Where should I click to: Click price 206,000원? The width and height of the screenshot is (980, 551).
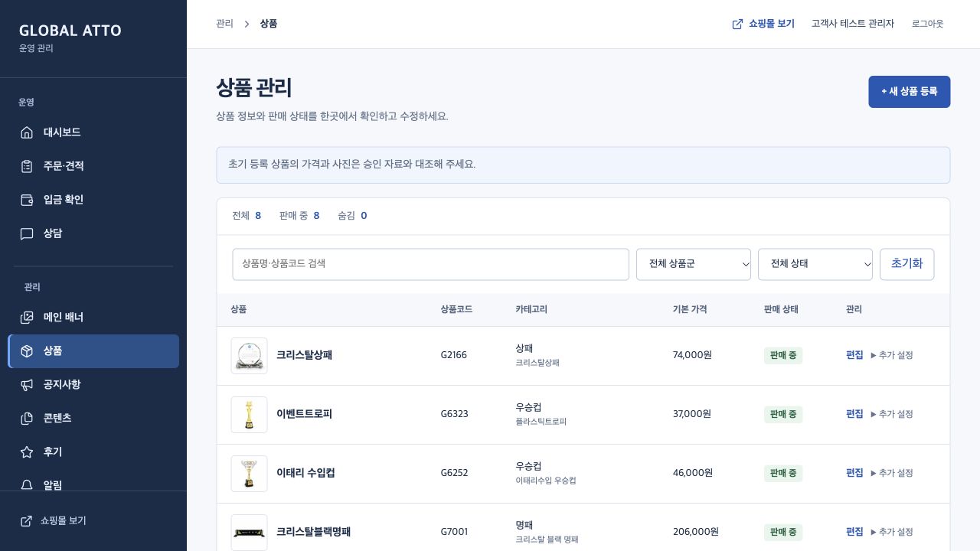click(x=696, y=532)
